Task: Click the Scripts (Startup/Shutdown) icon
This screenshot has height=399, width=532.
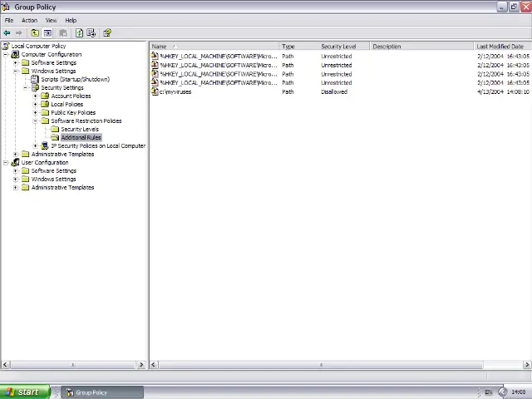Action: click(35, 79)
